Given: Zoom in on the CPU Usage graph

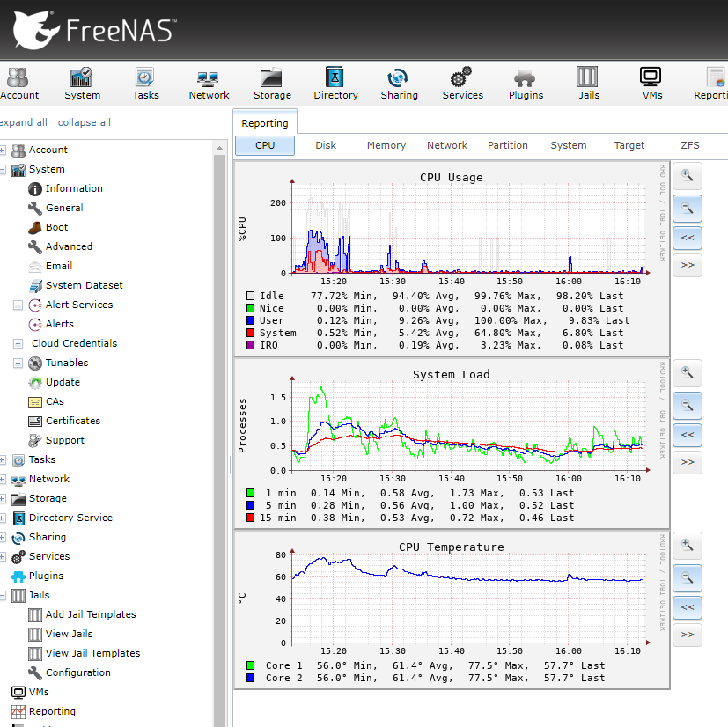Looking at the screenshot, I should 688,176.
